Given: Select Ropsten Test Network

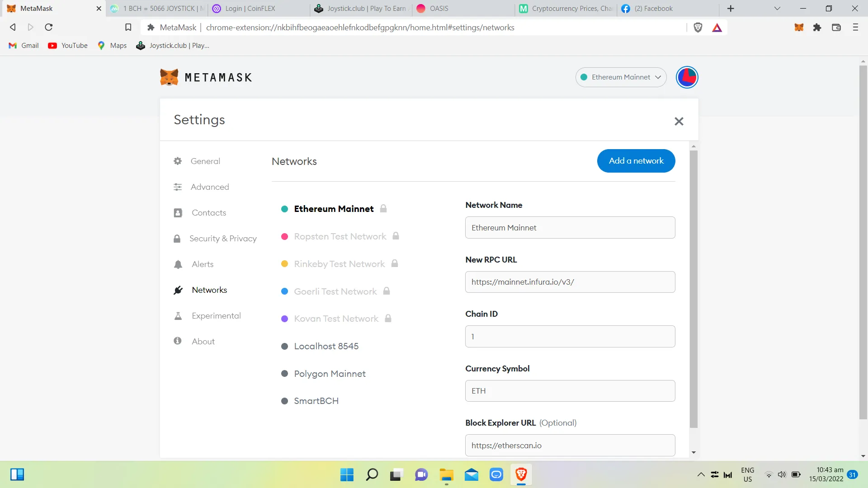Looking at the screenshot, I should [x=340, y=236].
